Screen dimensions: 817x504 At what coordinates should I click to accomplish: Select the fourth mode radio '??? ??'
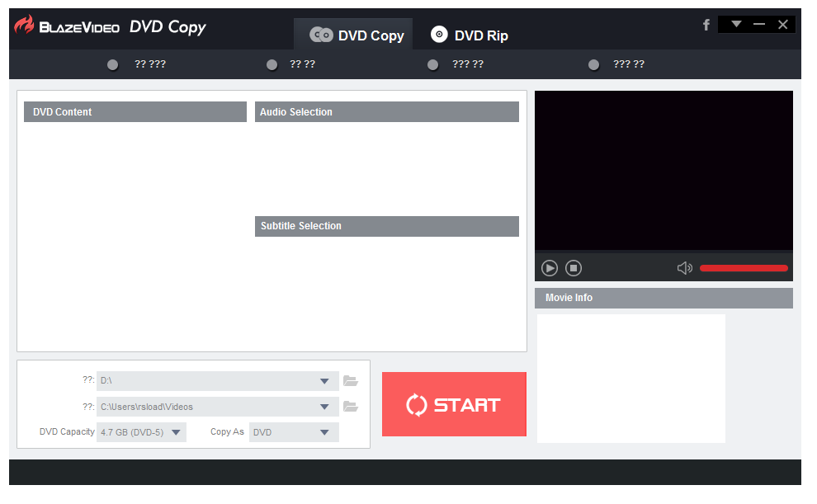(x=593, y=64)
